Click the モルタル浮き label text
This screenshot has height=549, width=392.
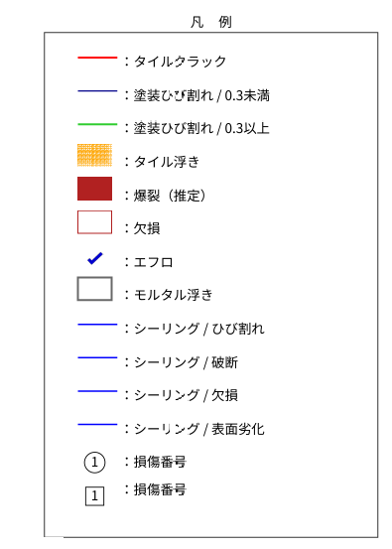pos(174,295)
